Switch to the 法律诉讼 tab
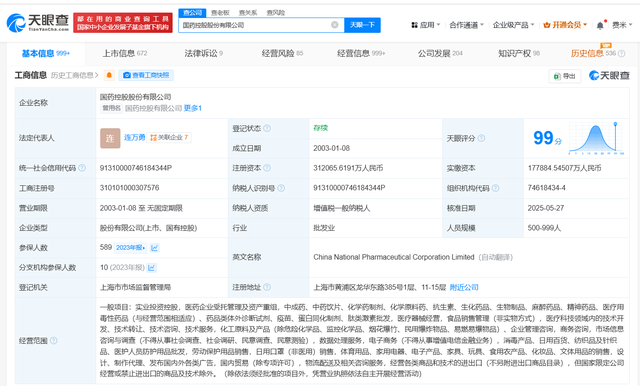Image resolution: width=640 pixels, height=386 pixels. (x=203, y=53)
